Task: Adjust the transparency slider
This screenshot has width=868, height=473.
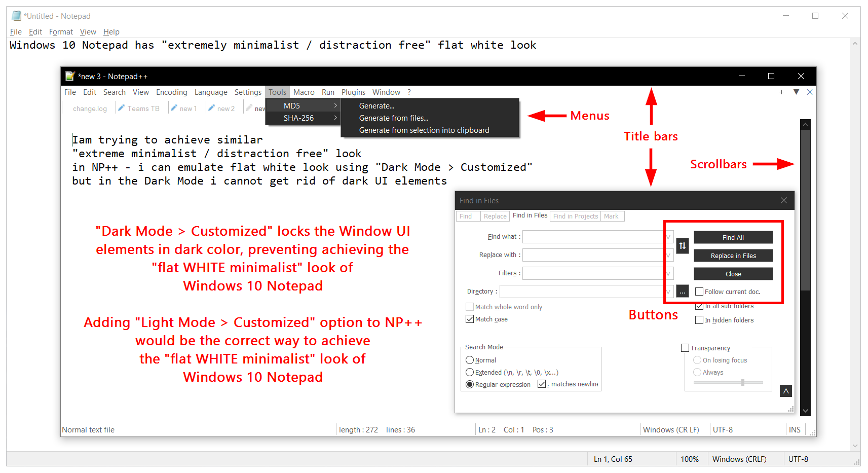Action: pos(743,382)
